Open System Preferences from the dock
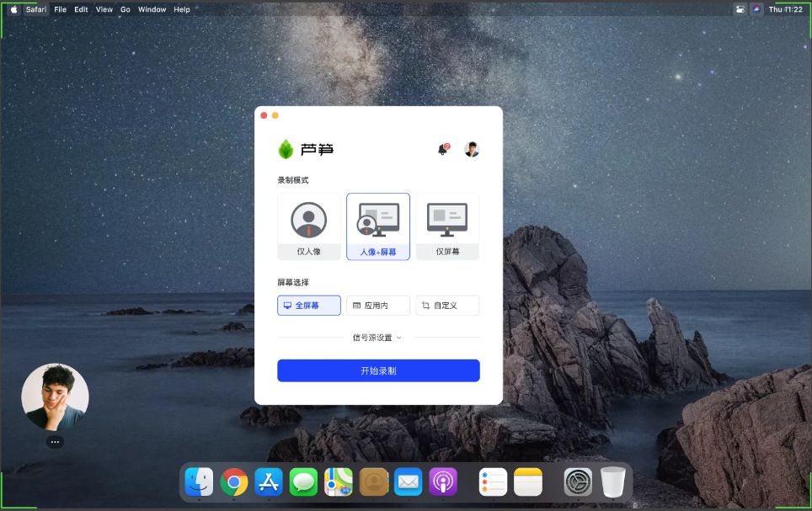The image size is (812, 511). pos(577,482)
